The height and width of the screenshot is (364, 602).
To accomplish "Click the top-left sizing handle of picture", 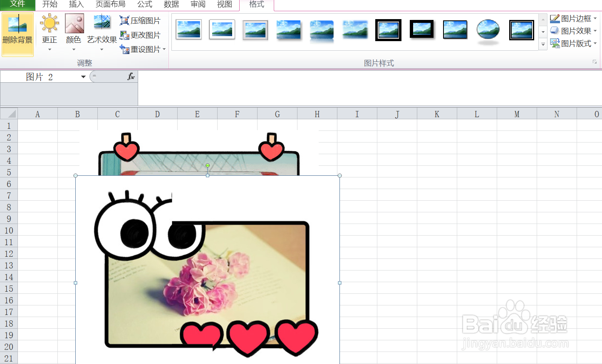I will coord(75,176).
